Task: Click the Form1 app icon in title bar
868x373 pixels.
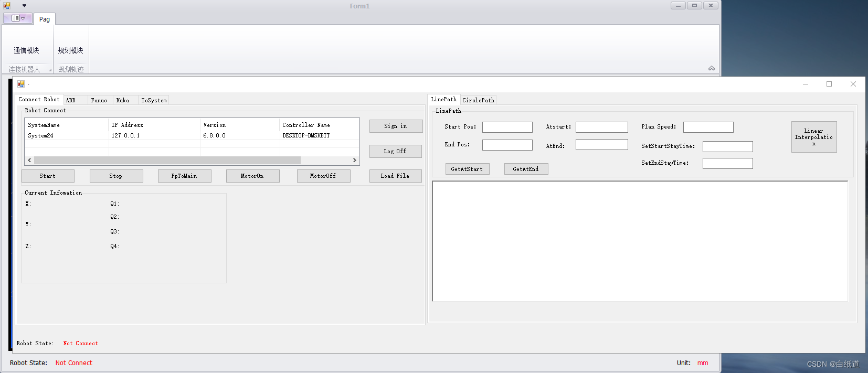Action: click(x=7, y=6)
